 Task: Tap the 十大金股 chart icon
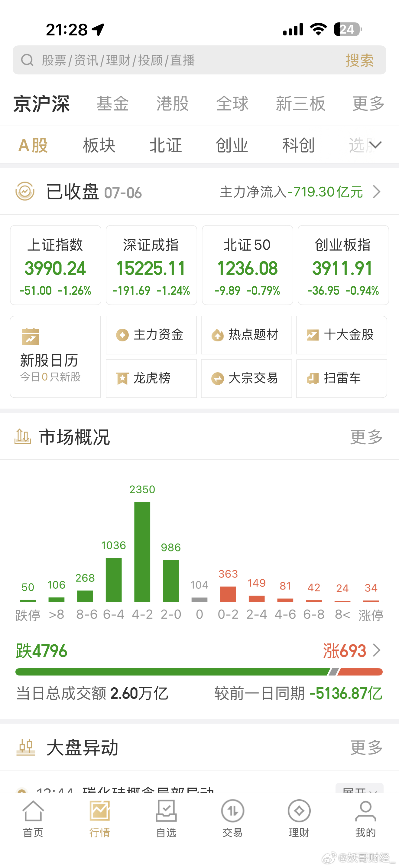coord(313,335)
